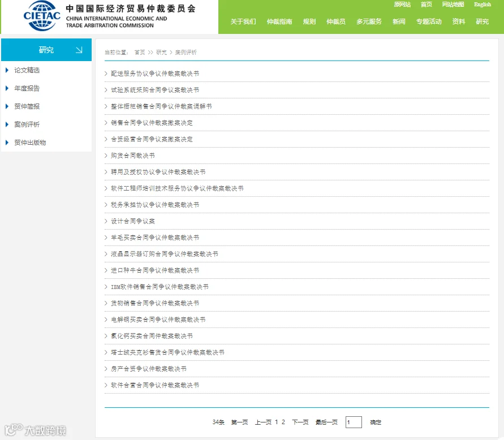Click the triangle icon beside 论文精选
The image size is (504, 440).
7,70
